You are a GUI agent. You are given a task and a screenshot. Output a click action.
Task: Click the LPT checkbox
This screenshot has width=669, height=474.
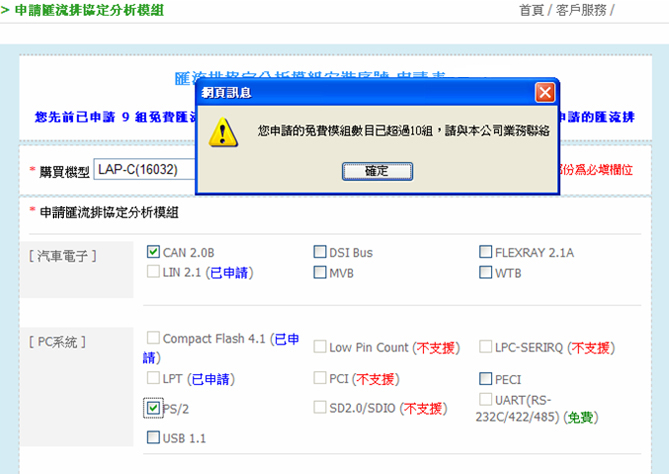click(153, 379)
